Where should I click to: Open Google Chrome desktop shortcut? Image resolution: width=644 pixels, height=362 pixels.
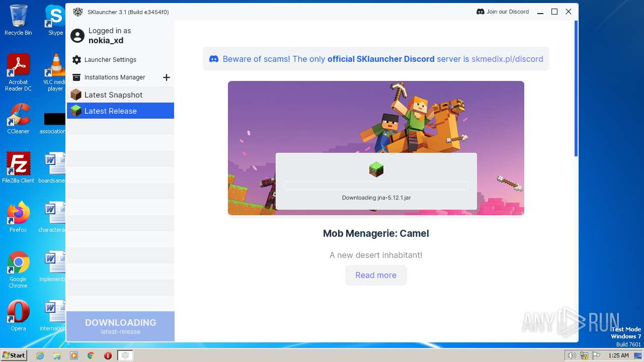[18, 270]
